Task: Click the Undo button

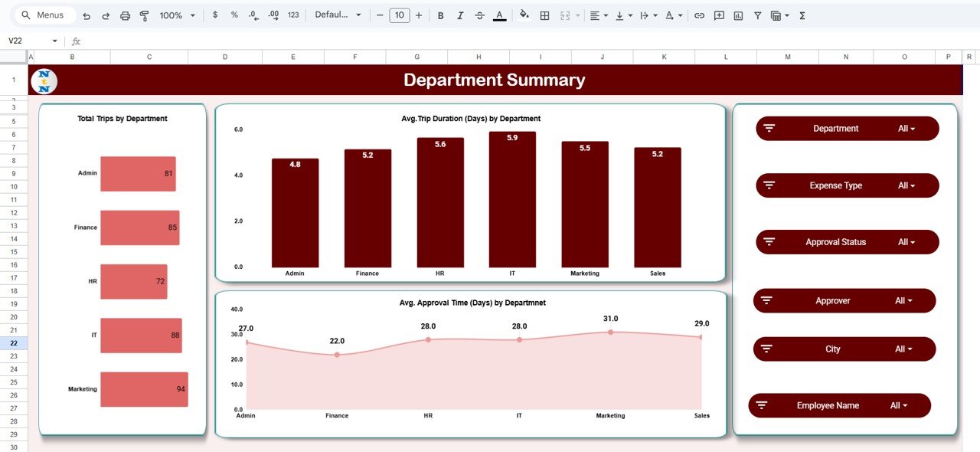Action: [87, 15]
